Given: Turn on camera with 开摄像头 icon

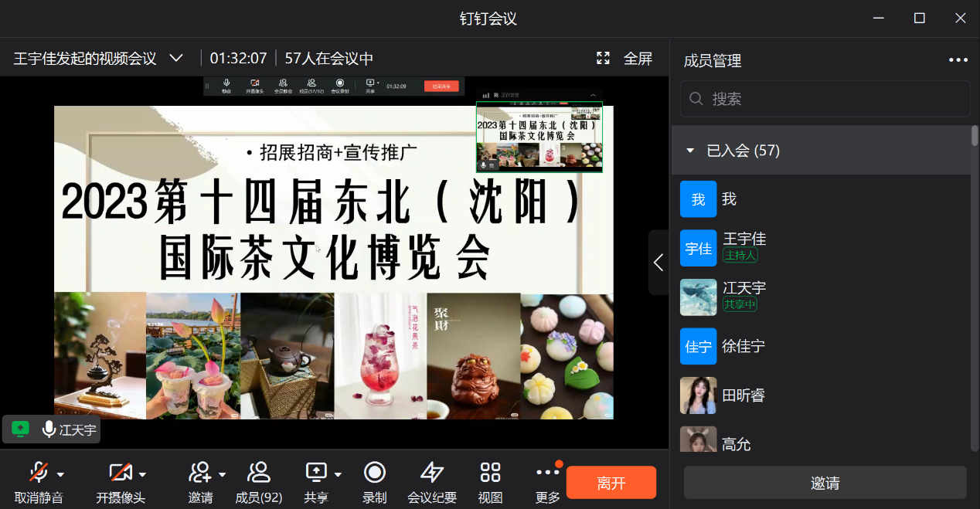Looking at the screenshot, I should 120,472.
